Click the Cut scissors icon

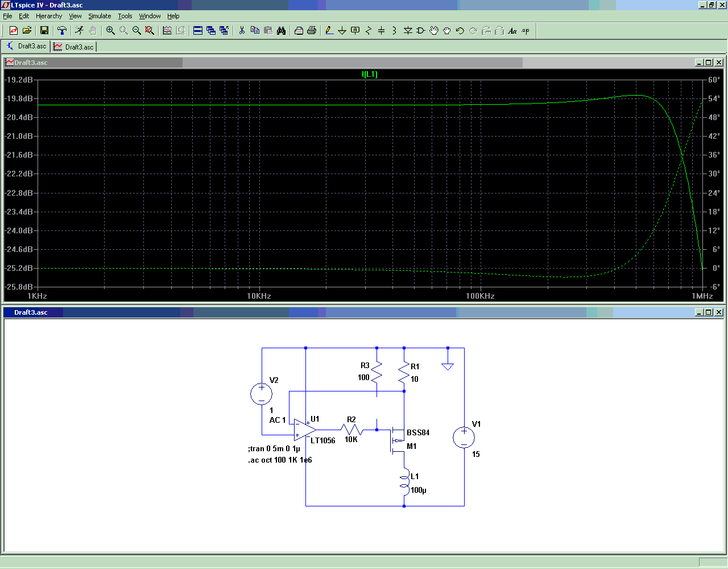242,31
